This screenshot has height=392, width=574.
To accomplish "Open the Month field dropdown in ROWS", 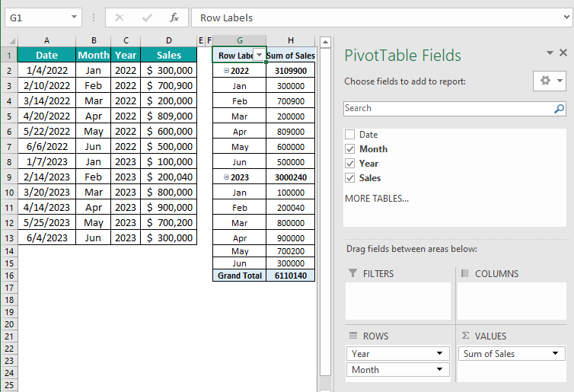I will click(x=440, y=369).
